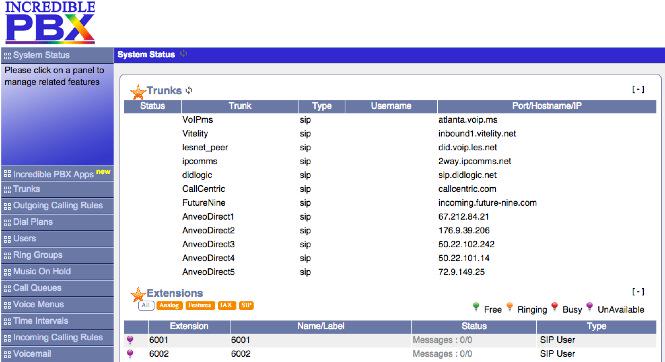The width and height of the screenshot is (665, 362).
Task: Click the Extension column header
Action: coord(189,326)
